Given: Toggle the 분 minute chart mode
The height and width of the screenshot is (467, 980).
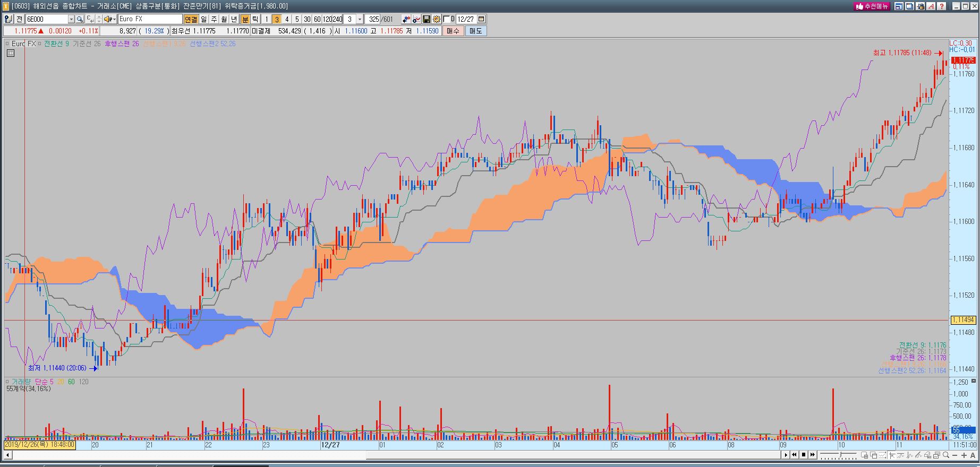Looking at the screenshot, I should [245, 19].
